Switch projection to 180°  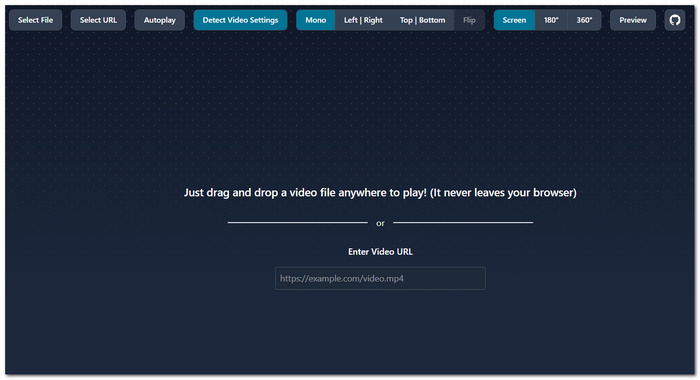(x=551, y=20)
